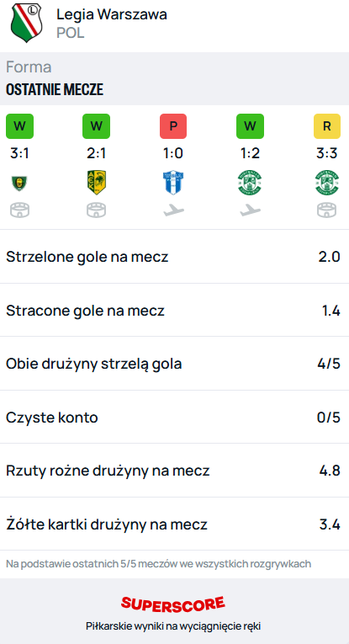
Task: Click the stadium icon under 3:1 match
Action: pyautogui.click(x=19, y=210)
